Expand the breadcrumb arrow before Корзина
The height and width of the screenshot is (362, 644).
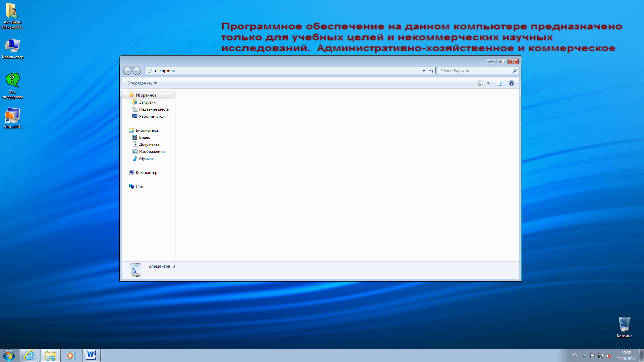[x=156, y=71]
